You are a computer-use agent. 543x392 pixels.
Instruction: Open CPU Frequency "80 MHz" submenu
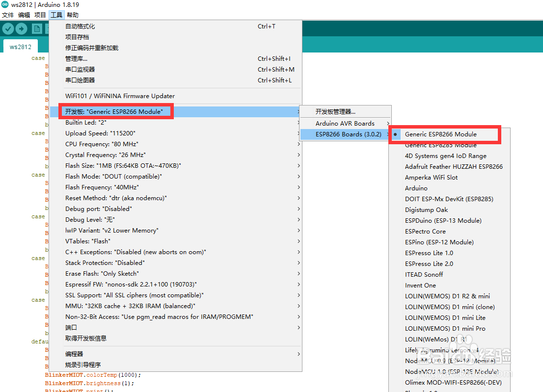pyautogui.click(x=176, y=144)
